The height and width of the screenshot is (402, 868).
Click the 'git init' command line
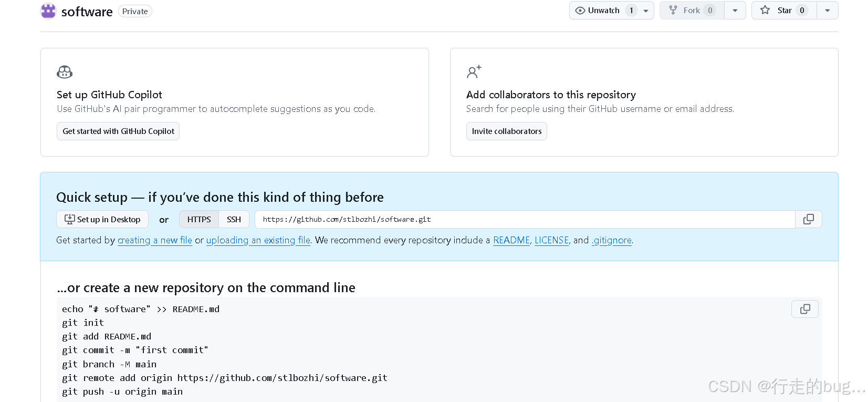pos(83,323)
